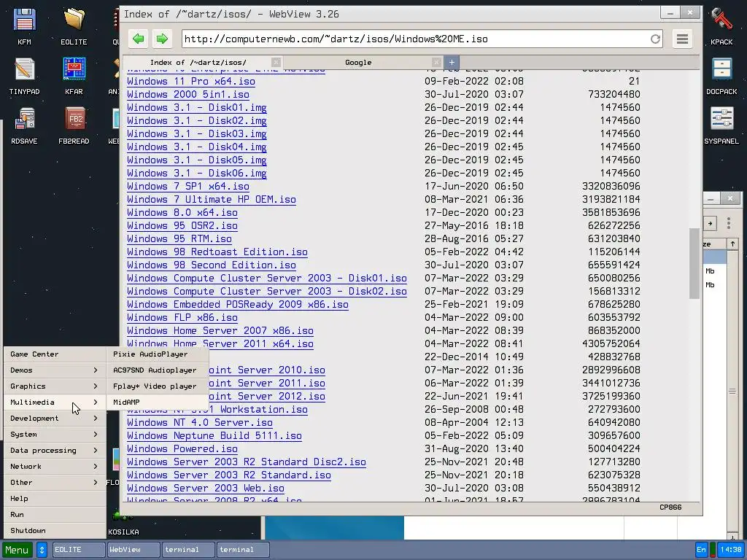747x560 pixels.
Task: Select Run from the main menu
Action: coord(54,515)
